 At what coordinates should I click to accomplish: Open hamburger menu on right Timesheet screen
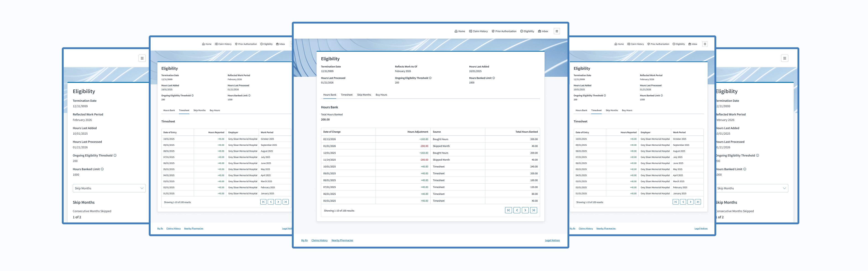click(x=705, y=44)
